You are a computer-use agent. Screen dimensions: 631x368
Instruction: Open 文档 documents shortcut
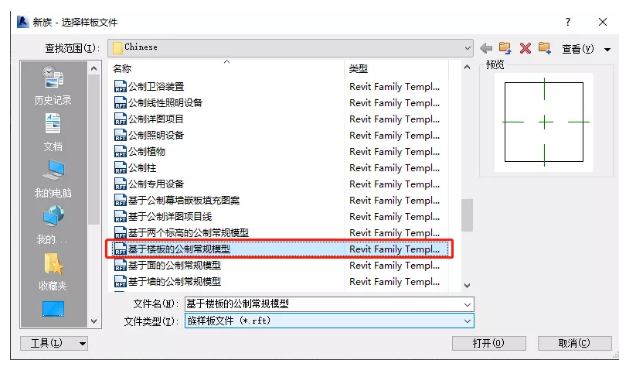(53, 132)
